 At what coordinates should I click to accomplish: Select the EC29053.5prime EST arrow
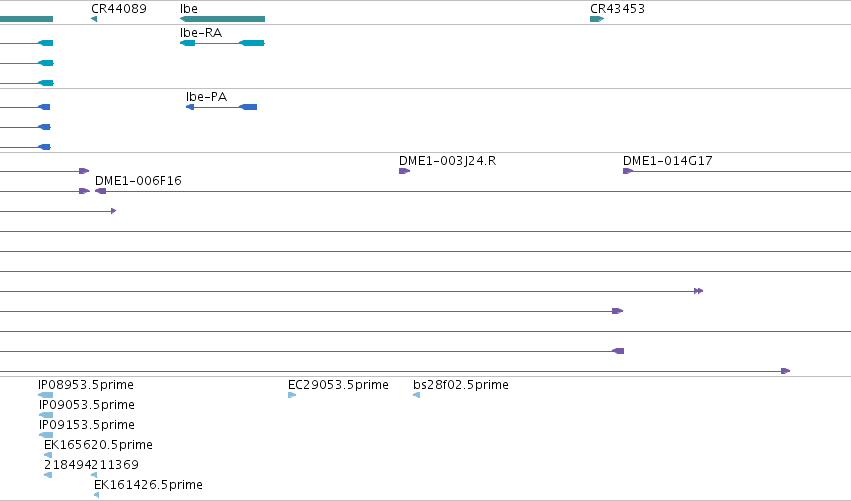point(292,395)
